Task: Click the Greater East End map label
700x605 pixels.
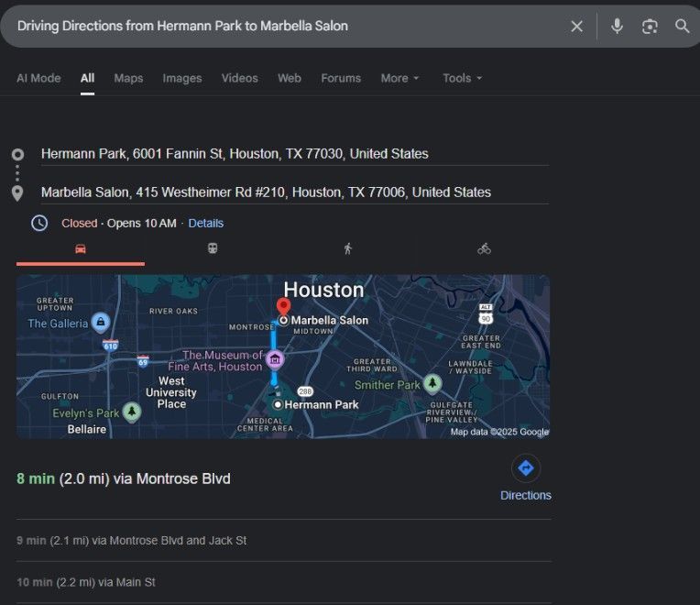Action: click(x=481, y=342)
